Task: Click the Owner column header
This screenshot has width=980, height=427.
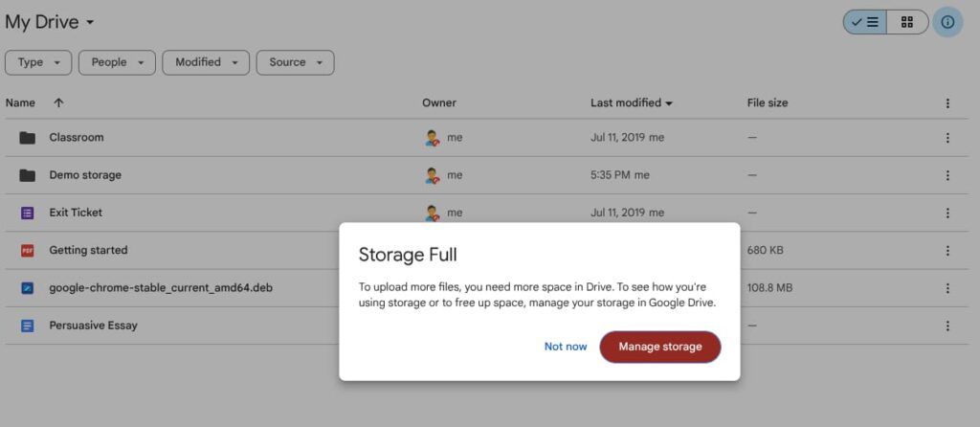Action: tap(439, 103)
